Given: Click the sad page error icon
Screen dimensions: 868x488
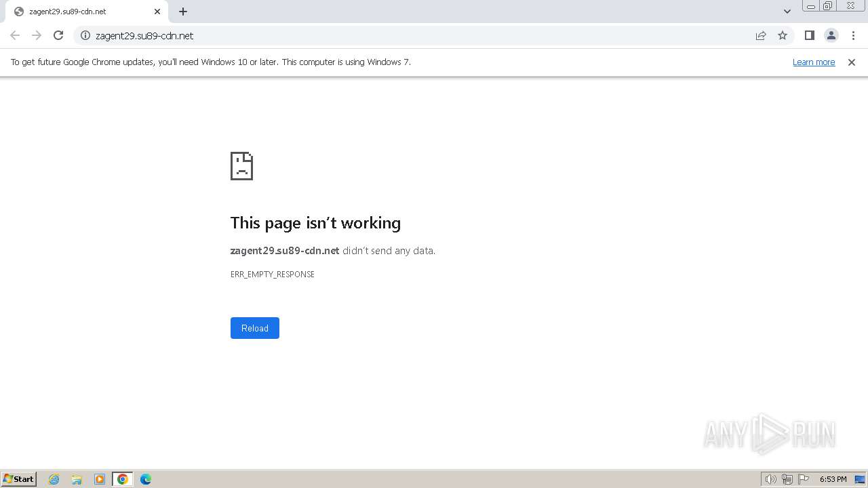Looking at the screenshot, I should click(241, 166).
